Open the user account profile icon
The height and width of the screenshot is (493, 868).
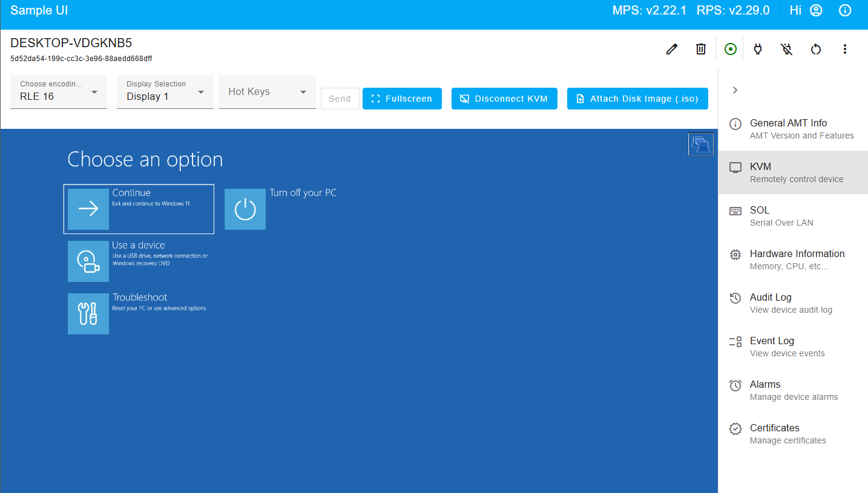[816, 10]
